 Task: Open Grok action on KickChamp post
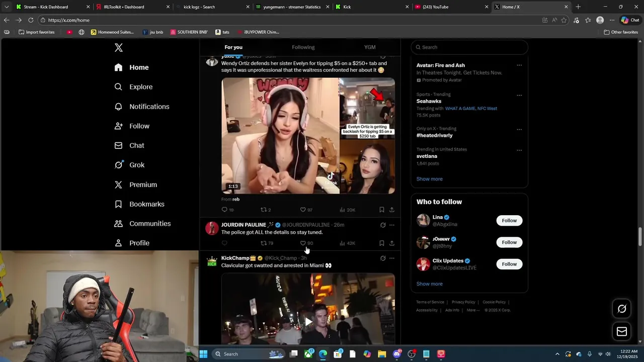(383, 258)
